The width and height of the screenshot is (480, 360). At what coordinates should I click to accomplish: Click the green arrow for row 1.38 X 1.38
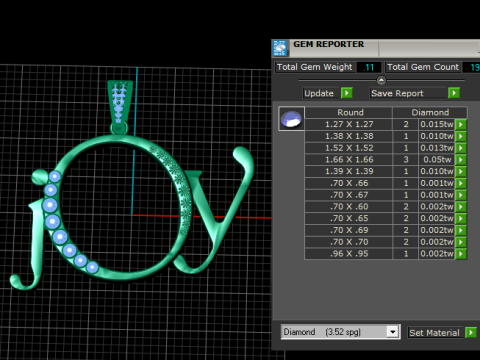click(x=461, y=136)
